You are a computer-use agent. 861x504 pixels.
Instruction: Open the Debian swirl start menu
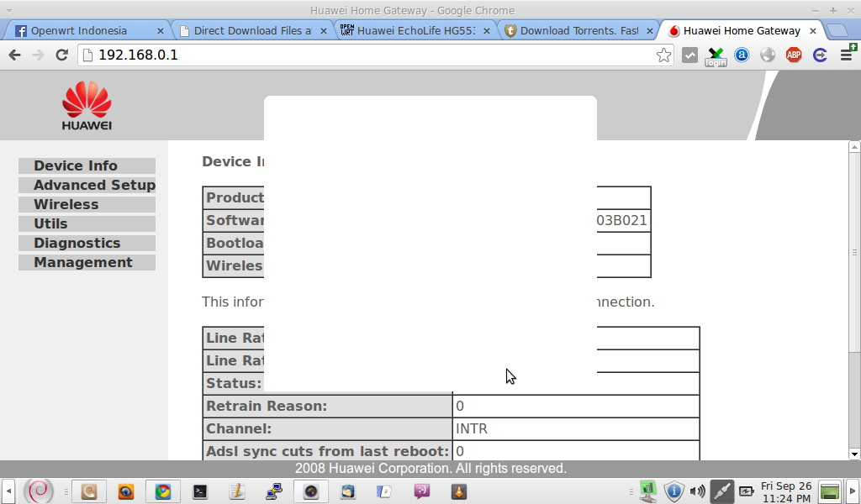(x=39, y=491)
